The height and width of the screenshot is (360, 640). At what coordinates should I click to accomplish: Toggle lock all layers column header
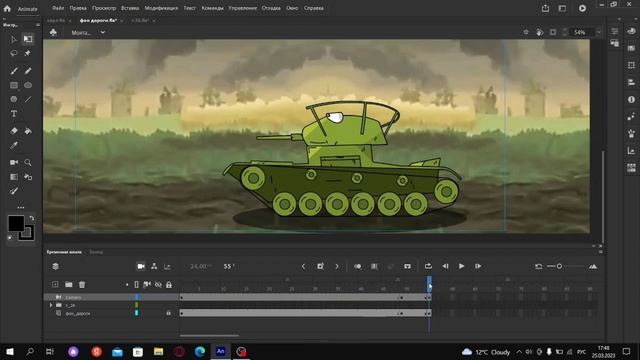tap(169, 284)
